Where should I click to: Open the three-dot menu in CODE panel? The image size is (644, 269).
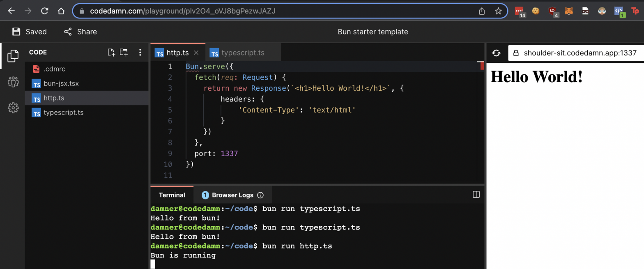coord(140,52)
